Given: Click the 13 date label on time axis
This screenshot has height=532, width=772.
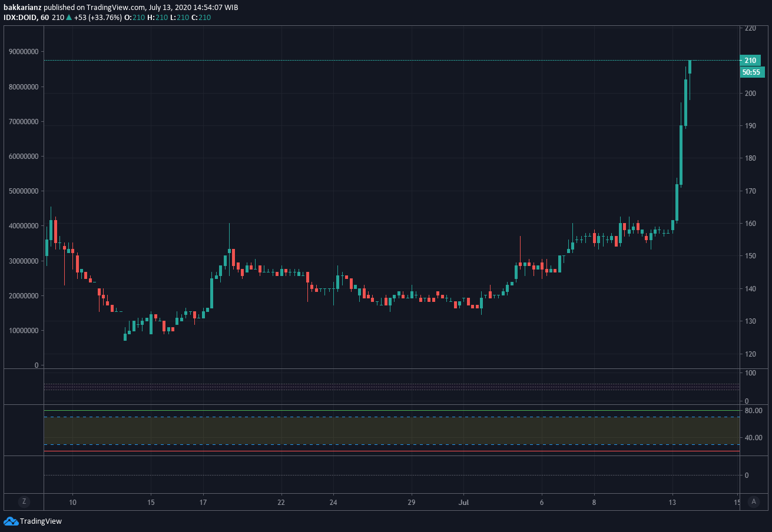Looking at the screenshot, I should (672, 502).
